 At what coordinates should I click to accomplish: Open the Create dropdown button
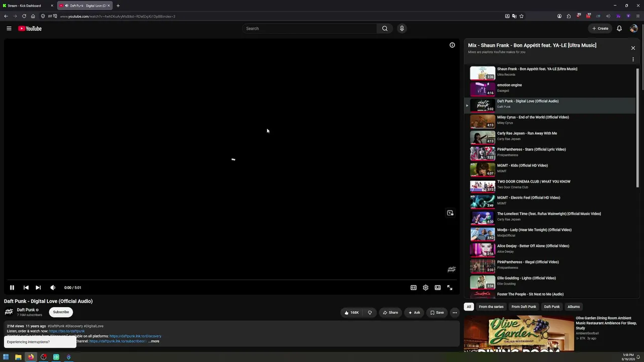(600, 29)
